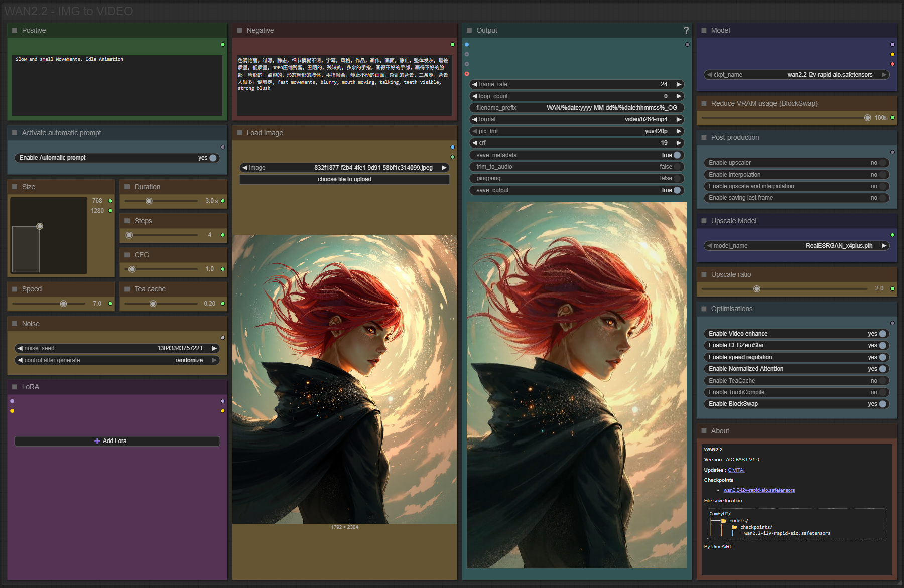The height and width of the screenshot is (588, 904).
Task: Increase frame_rate with right arrow
Action: (679, 84)
